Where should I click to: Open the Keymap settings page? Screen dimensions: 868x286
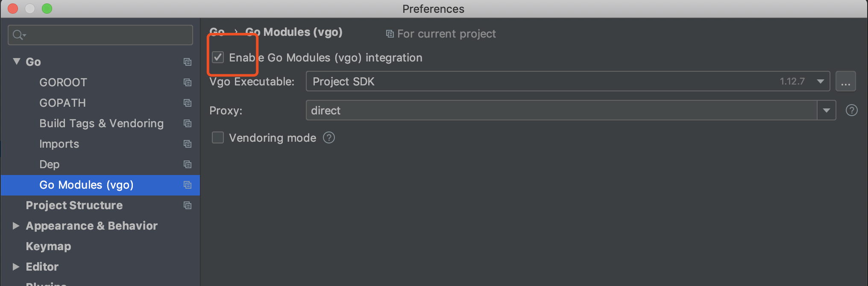click(48, 246)
